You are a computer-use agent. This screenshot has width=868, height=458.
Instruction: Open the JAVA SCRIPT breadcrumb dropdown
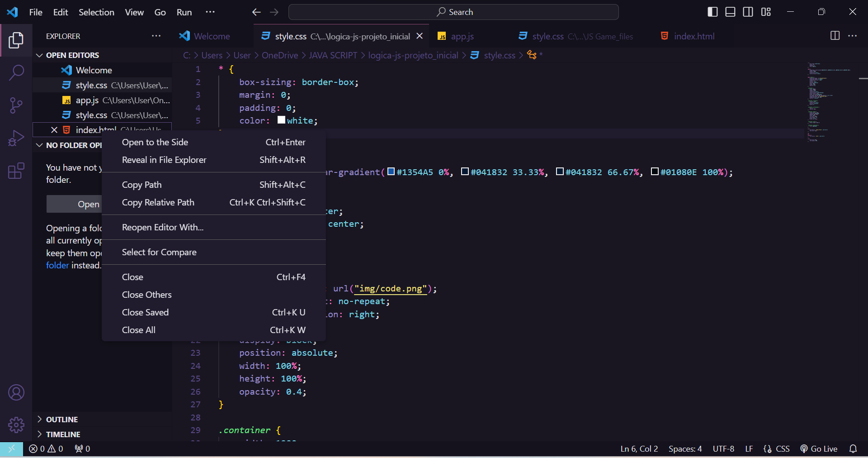point(333,55)
